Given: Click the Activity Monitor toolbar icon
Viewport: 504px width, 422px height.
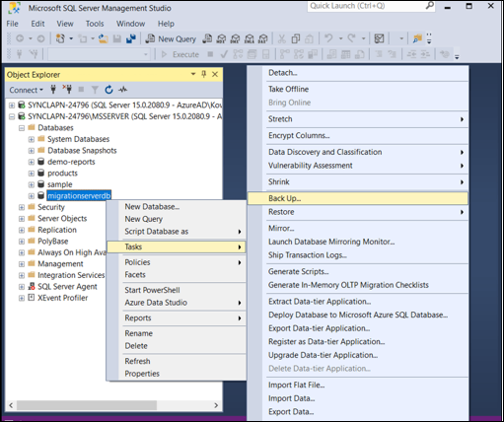Looking at the screenshot, I should pos(379,38).
